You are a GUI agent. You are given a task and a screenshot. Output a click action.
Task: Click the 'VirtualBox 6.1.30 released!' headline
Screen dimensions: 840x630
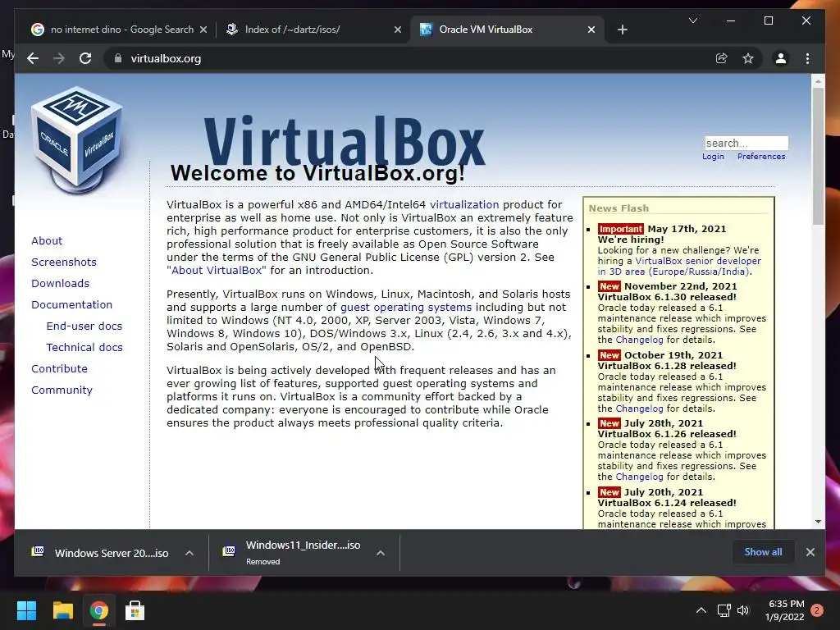[667, 297]
